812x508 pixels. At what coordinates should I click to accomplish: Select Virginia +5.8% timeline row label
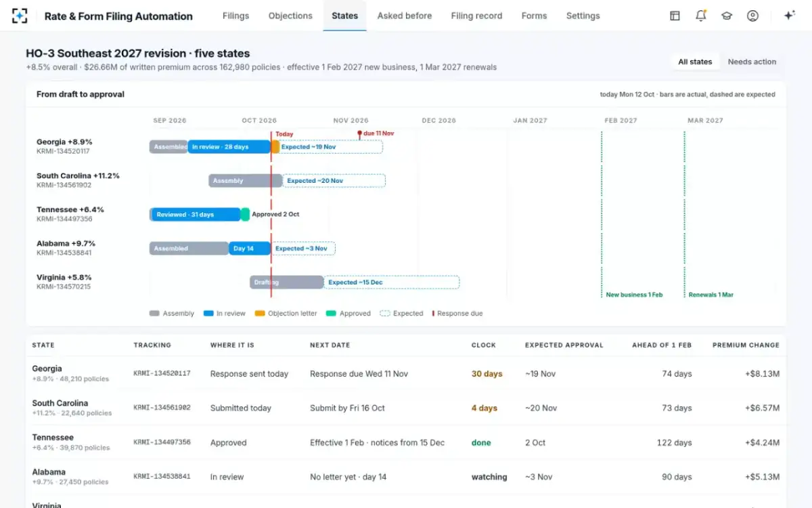[x=64, y=278]
